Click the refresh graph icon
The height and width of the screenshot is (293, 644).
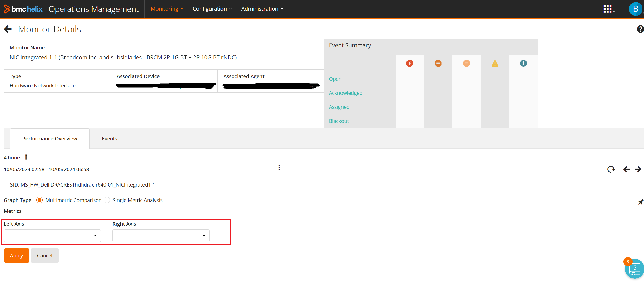tap(611, 169)
